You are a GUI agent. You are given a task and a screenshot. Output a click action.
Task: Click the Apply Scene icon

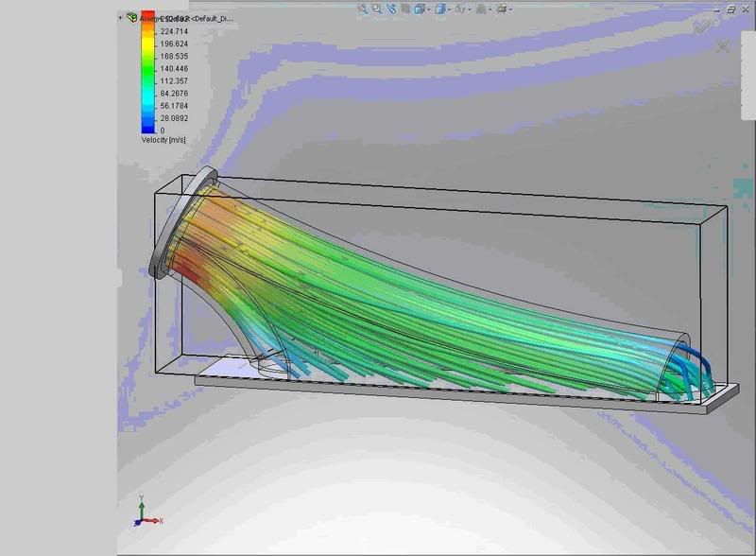[481, 9]
